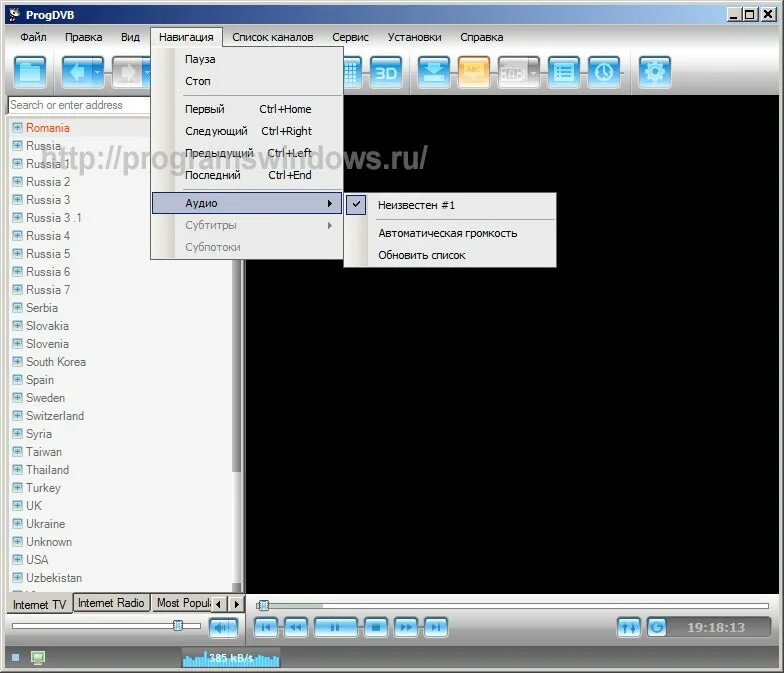Choose Стоп in Навигация menu
This screenshot has width=784, height=673.
tap(248, 81)
